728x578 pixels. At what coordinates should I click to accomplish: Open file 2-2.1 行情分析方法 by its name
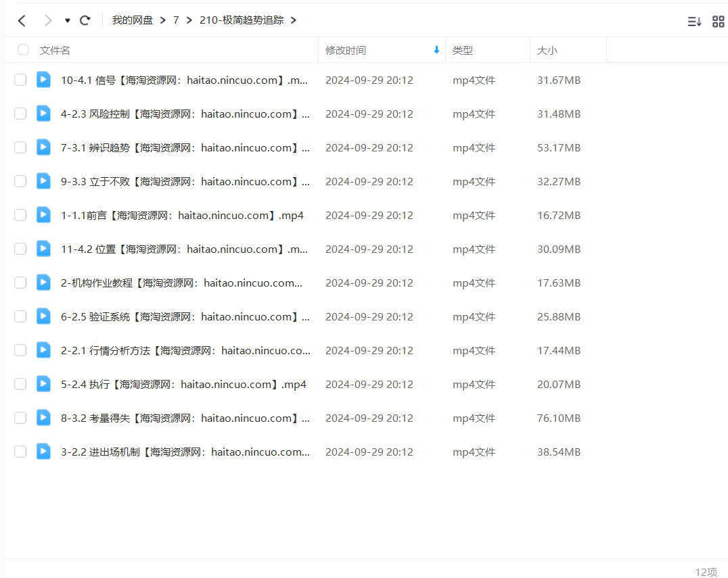185,350
